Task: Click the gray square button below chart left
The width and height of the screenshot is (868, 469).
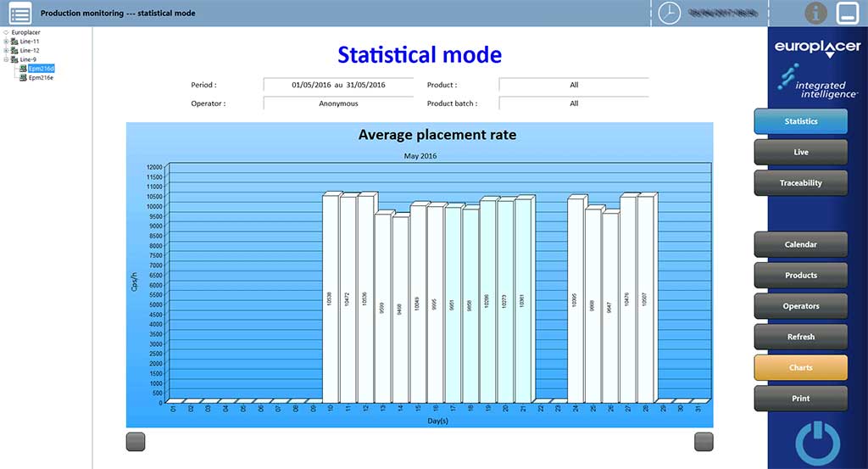Action: pos(136,441)
